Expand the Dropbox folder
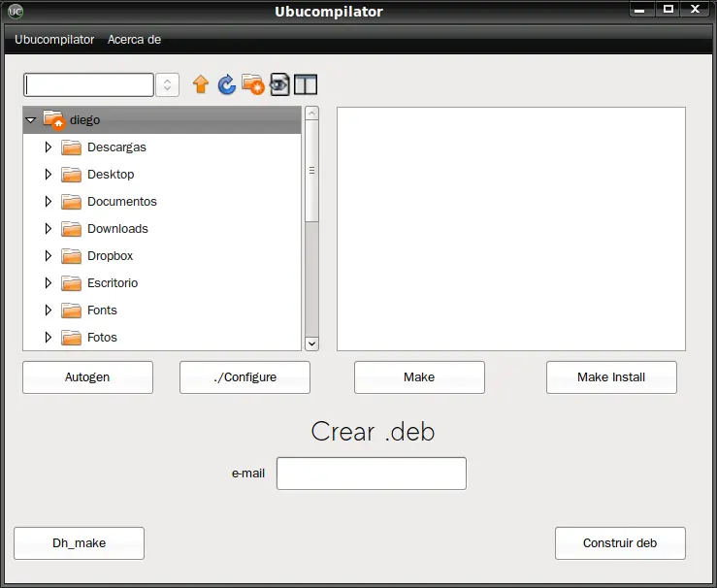This screenshot has width=717, height=588. point(48,255)
